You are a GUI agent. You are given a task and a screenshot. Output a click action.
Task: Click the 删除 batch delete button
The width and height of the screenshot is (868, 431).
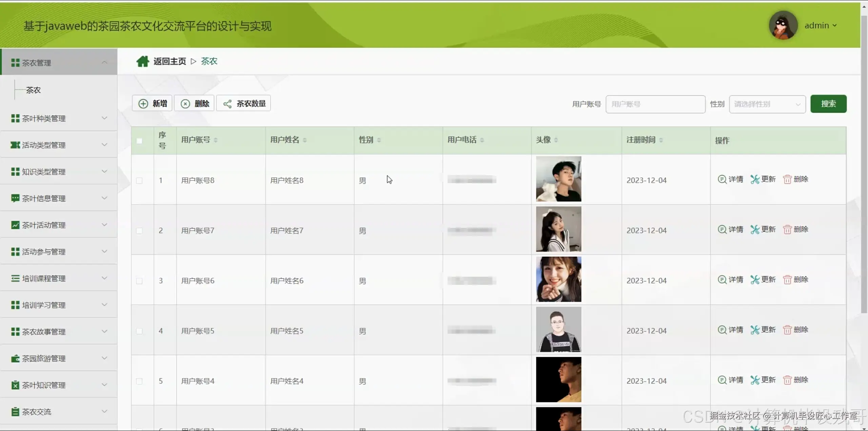point(194,104)
